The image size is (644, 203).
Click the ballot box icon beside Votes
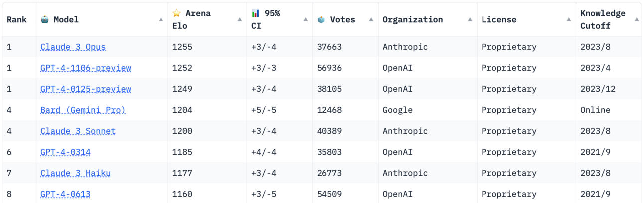[321, 19]
